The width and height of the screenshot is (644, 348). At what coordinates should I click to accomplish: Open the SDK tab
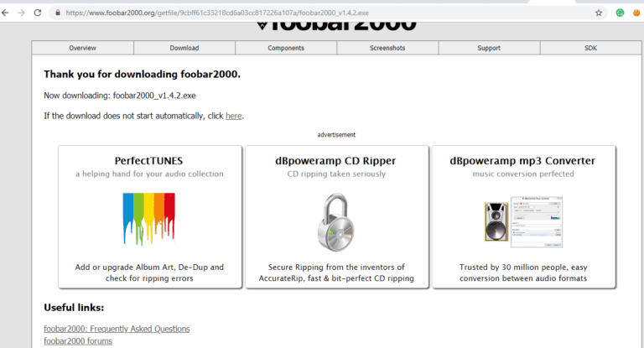[x=590, y=48]
